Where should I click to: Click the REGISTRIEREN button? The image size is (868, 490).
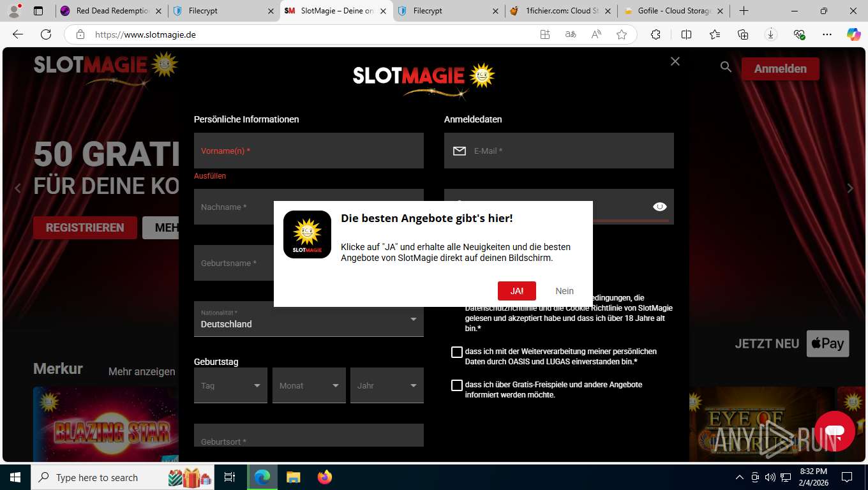pos(85,228)
